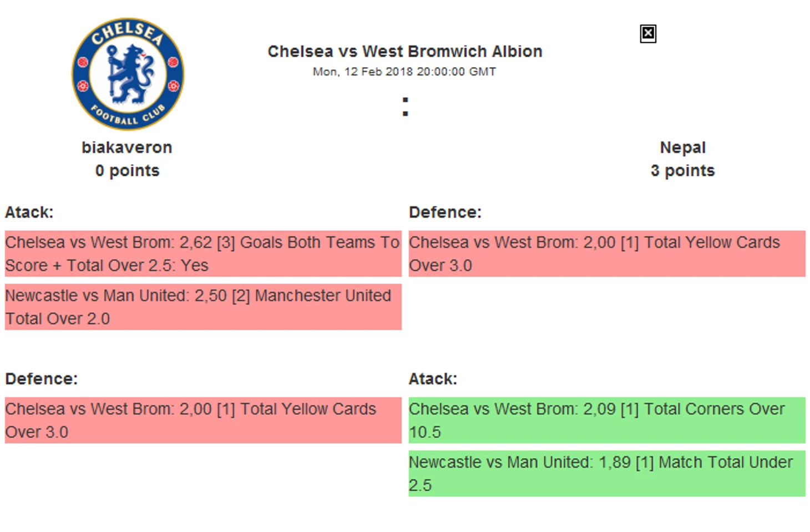Open the Chelsea vs West Bromwich Albion title
This screenshot has height=532, width=810.
(405, 52)
